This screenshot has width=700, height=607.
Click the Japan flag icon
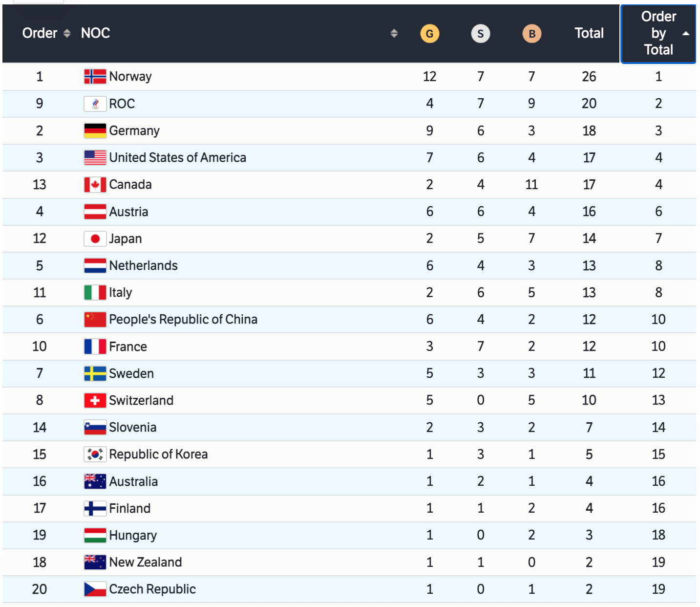pos(95,238)
